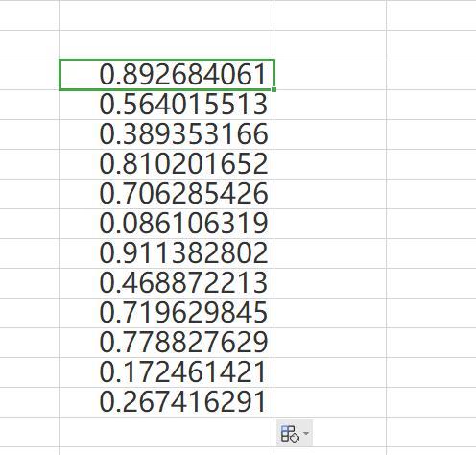Select the cell containing 0.389353166

(x=167, y=134)
